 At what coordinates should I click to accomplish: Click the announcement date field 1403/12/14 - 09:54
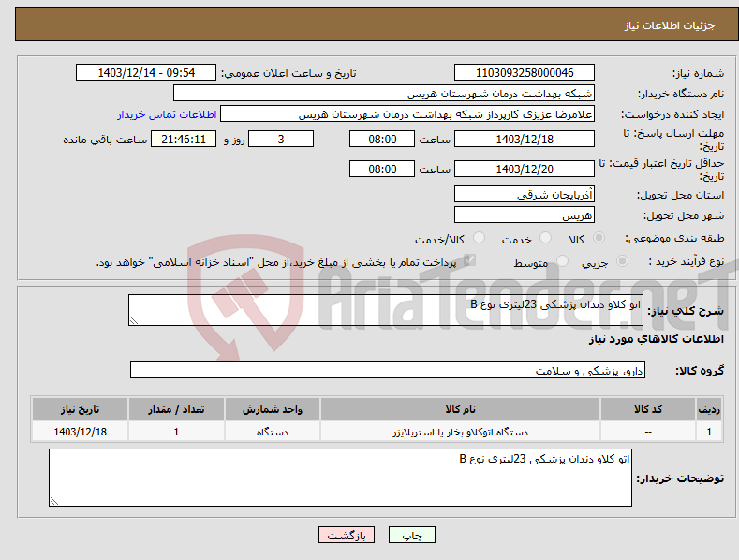[x=146, y=73]
